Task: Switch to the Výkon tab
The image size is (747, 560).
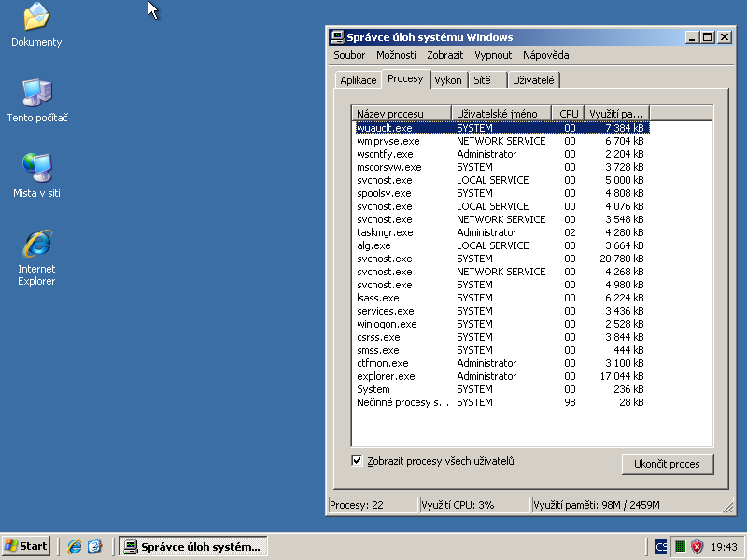Action: pyautogui.click(x=448, y=80)
